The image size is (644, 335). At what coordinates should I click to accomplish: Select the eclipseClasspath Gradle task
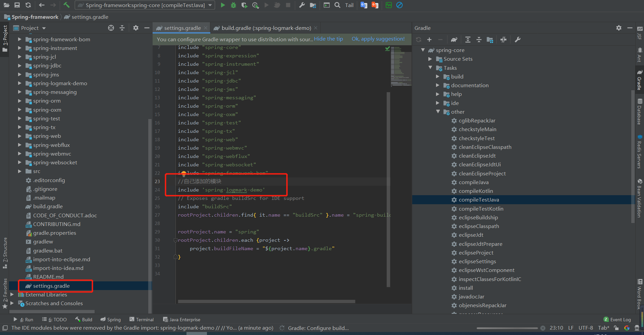[479, 226]
